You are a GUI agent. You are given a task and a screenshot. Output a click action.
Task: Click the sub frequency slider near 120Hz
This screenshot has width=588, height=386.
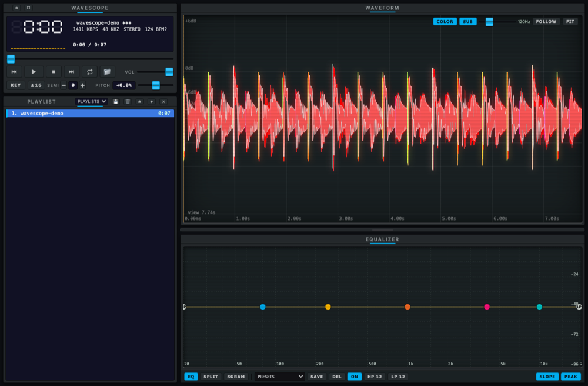coord(489,21)
